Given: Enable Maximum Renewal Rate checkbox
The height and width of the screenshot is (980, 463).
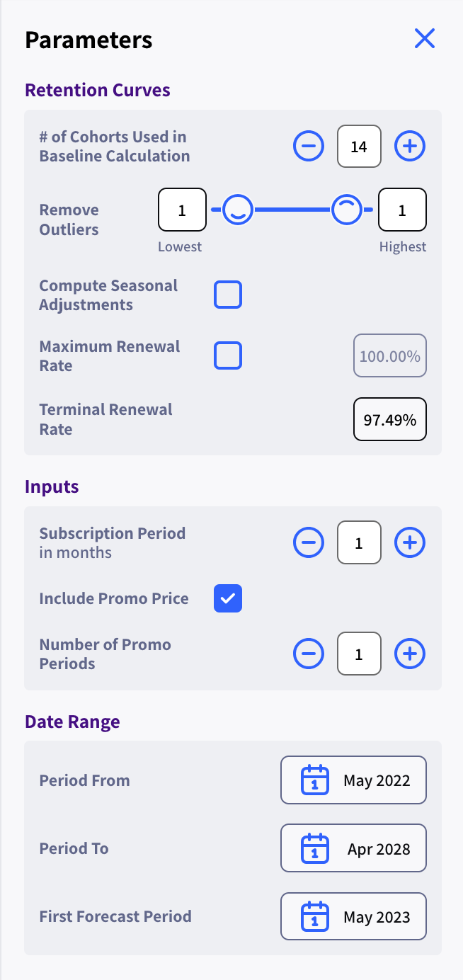Looking at the screenshot, I should tap(228, 355).
